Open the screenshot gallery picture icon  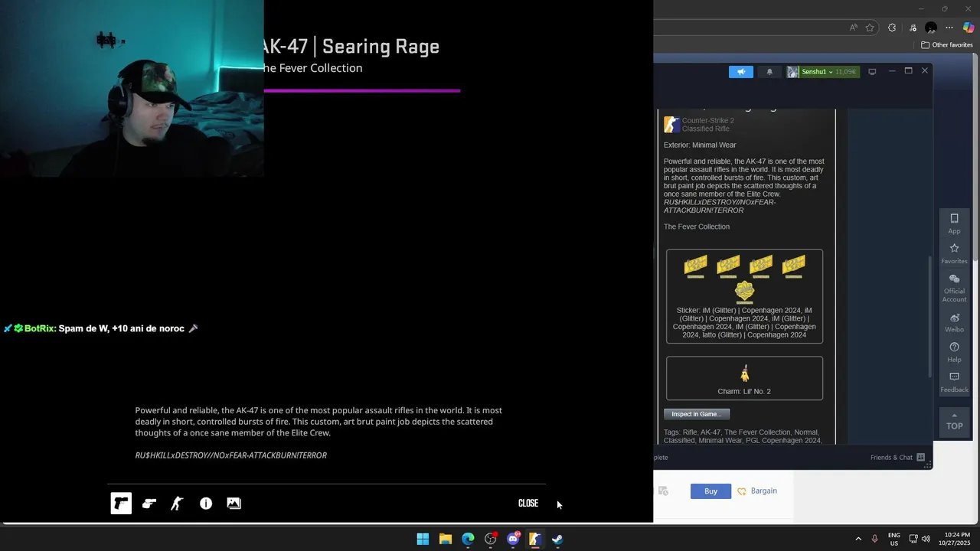tap(234, 504)
